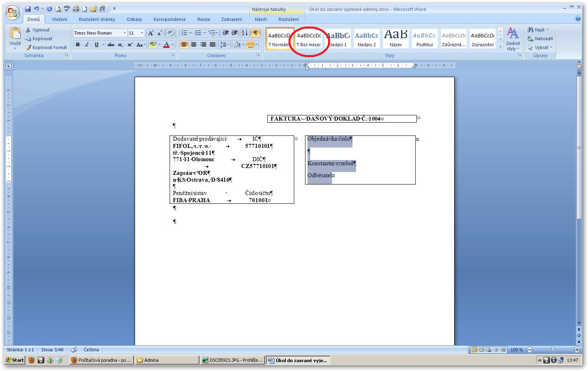
Task: Click the increase indent icon
Action: coord(235,33)
